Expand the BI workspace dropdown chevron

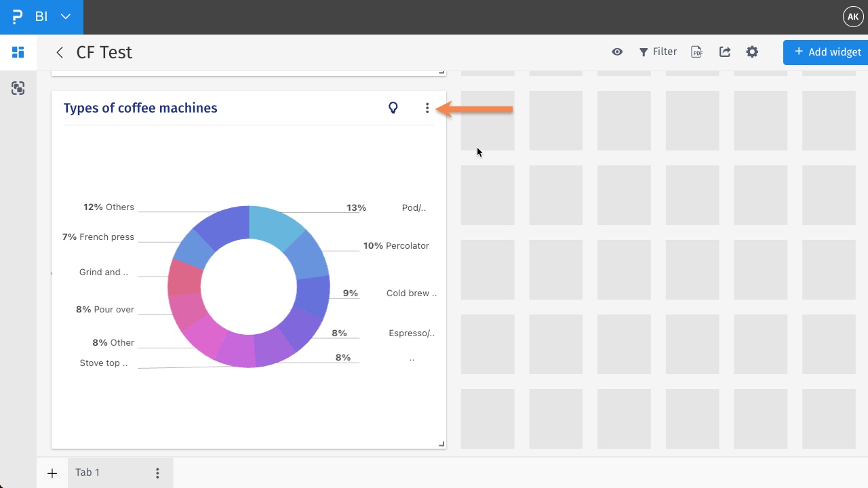[x=64, y=16]
